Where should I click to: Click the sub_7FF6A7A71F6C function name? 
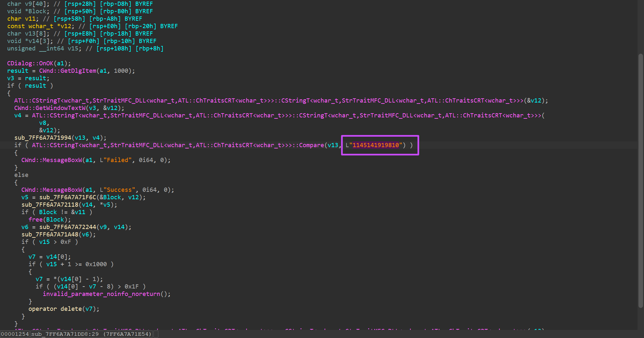tap(68, 197)
